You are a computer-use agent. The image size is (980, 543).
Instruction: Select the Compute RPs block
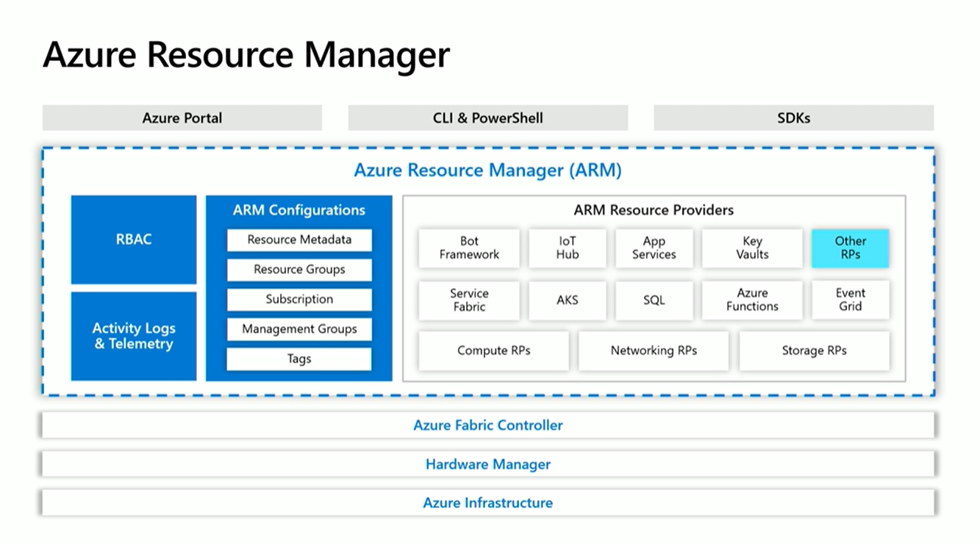pos(493,350)
